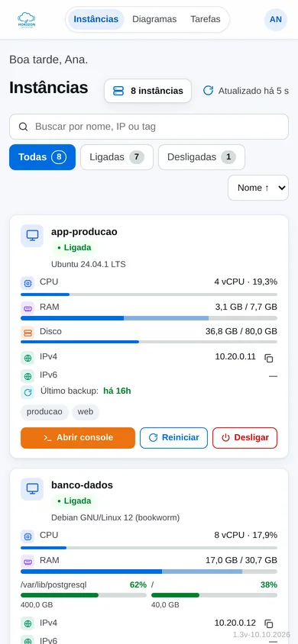Click the Ubuntu 24.04.1 LTS label

tap(89, 265)
